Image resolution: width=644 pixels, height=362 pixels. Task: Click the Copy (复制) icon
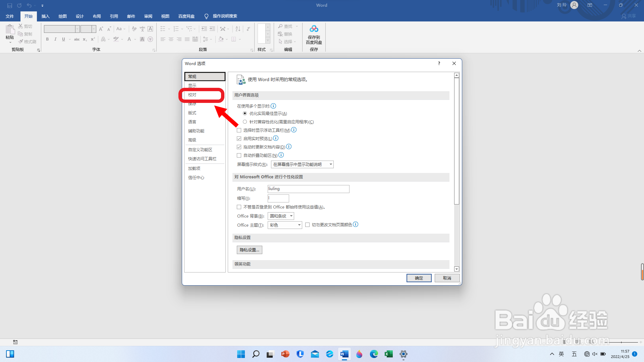pos(20,34)
